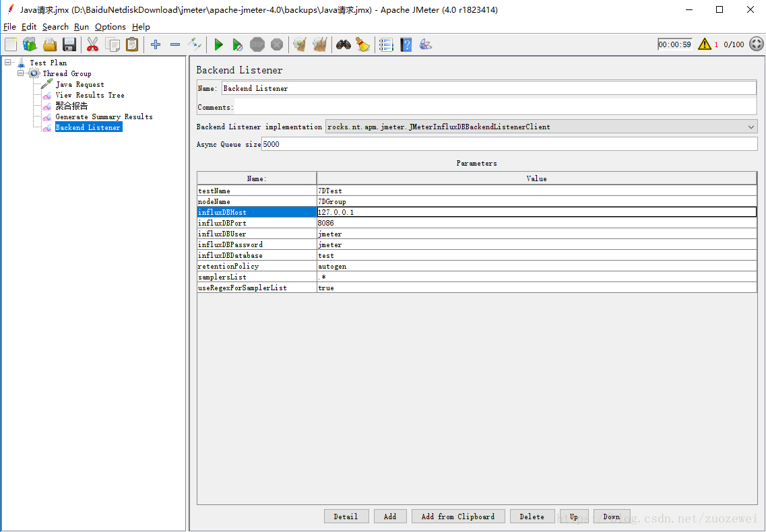Edit the Backend Listener Name field
The width and height of the screenshot is (766, 532).
click(x=488, y=88)
